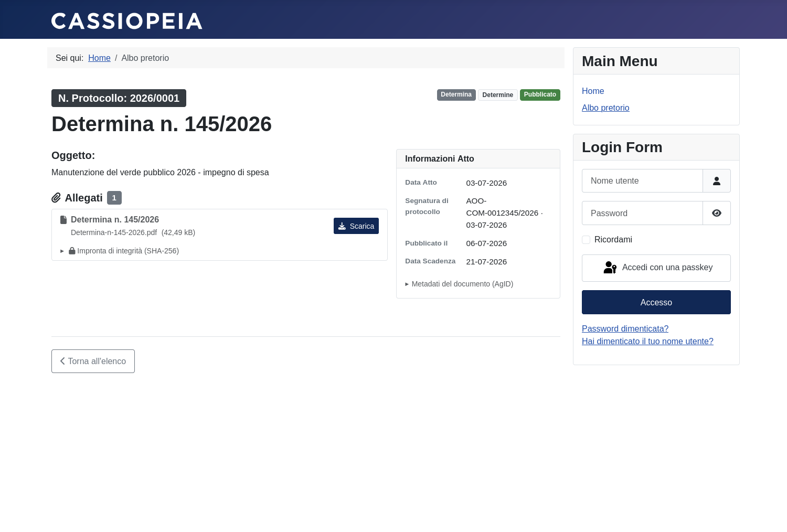This screenshot has height=532, width=787.
Task: Click the Data Atto value 03-07-2026
Action: (x=486, y=183)
